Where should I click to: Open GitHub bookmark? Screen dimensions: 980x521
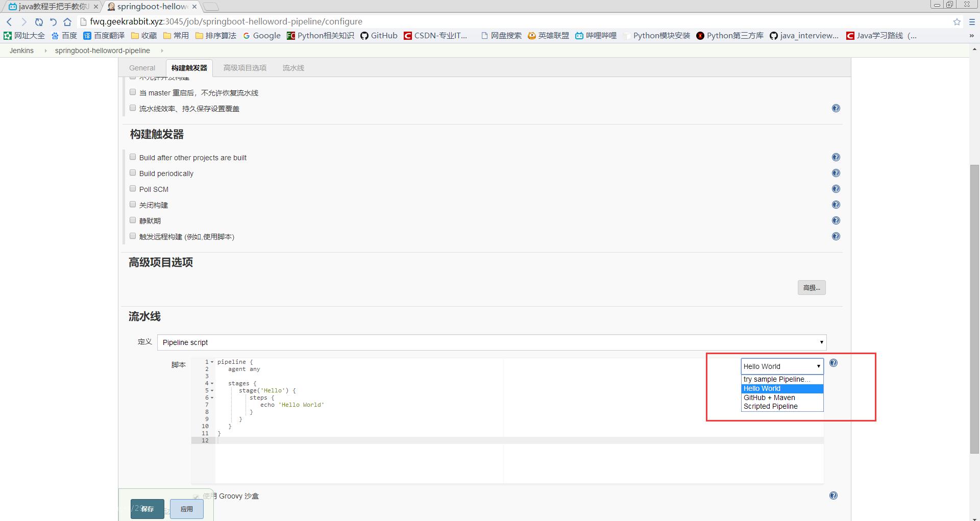click(x=379, y=35)
